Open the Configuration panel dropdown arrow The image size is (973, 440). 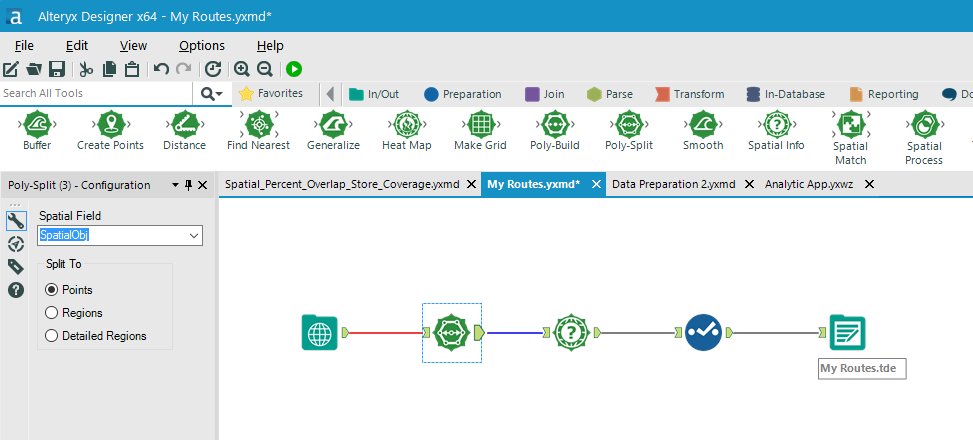pos(175,185)
